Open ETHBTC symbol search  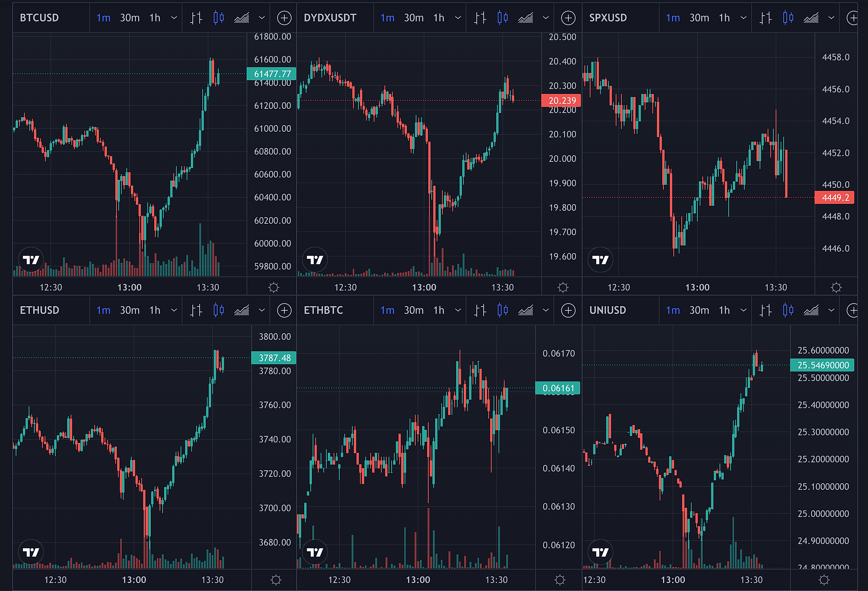(x=323, y=310)
